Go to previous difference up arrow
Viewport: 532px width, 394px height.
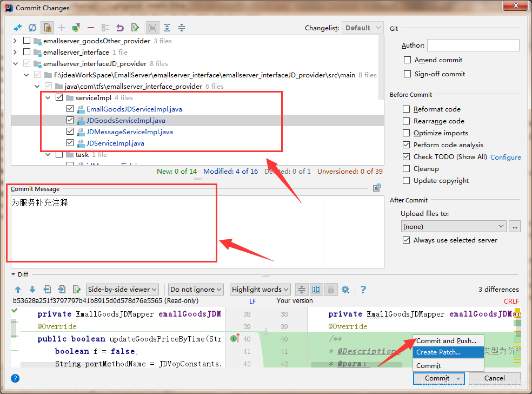point(18,290)
